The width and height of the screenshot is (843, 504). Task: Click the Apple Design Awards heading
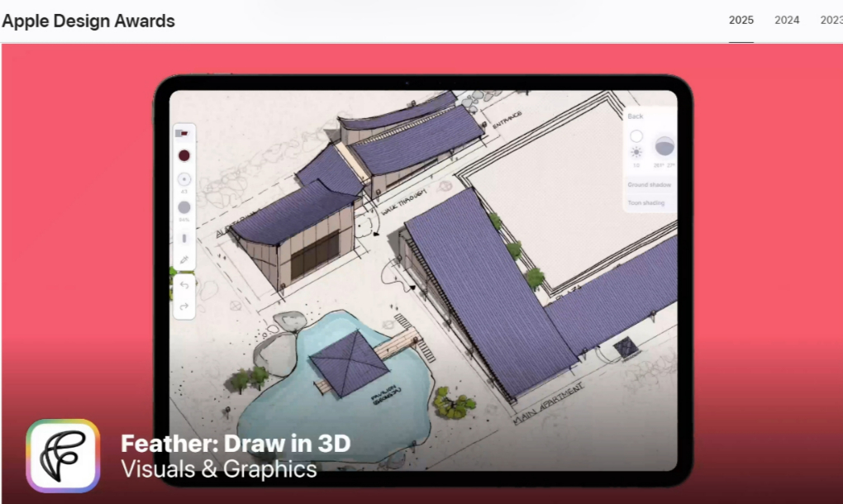88,21
